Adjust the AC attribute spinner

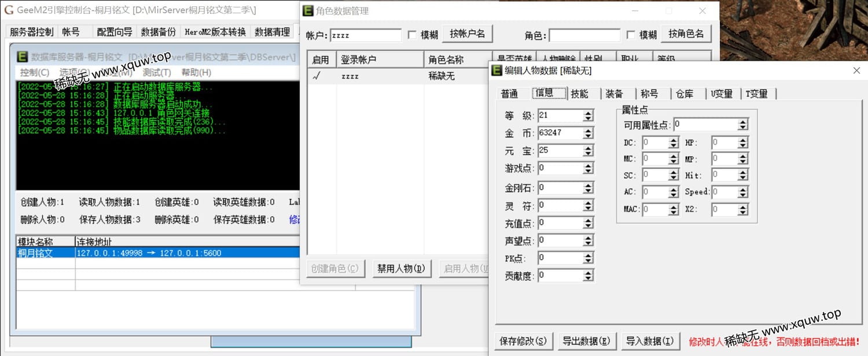pos(674,192)
